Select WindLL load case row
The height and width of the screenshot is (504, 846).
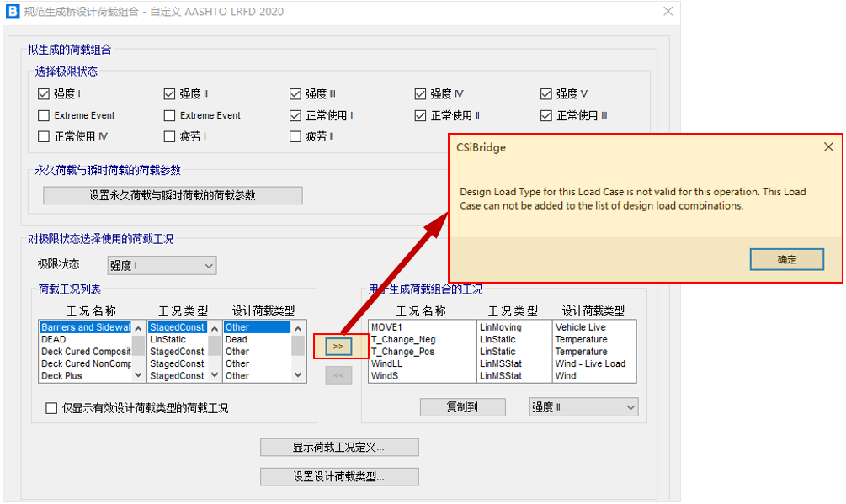387,364
